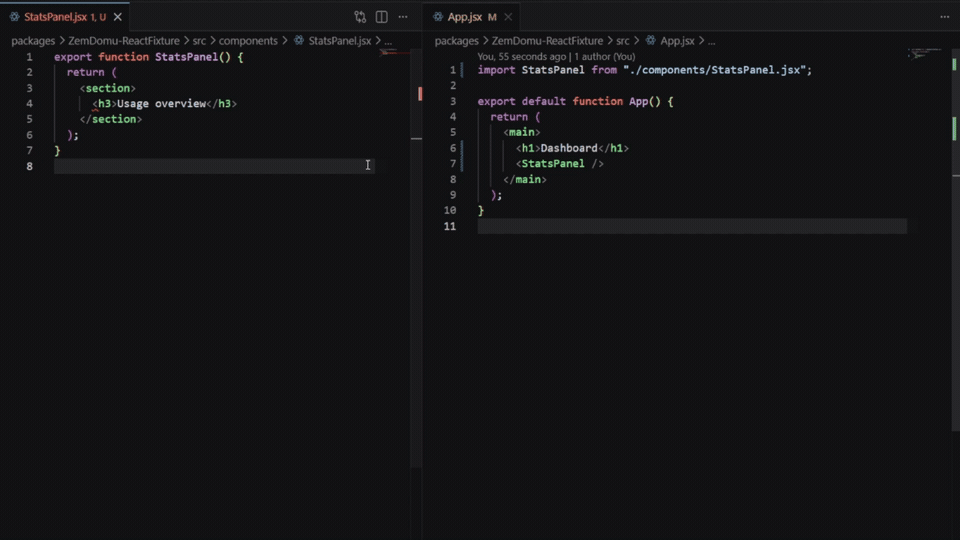
Task: Switch to the App.jsx tab
Action: point(471,17)
